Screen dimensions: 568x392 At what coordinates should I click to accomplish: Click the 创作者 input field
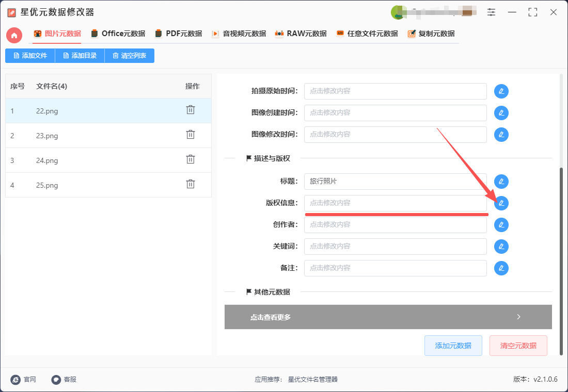(395, 225)
